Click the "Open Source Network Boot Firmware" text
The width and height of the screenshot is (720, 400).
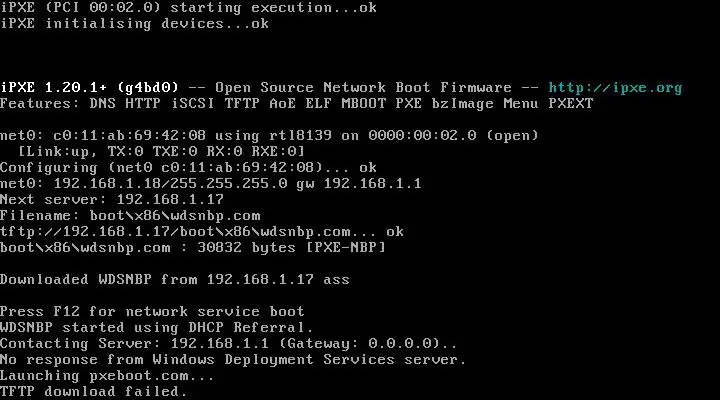363,87
